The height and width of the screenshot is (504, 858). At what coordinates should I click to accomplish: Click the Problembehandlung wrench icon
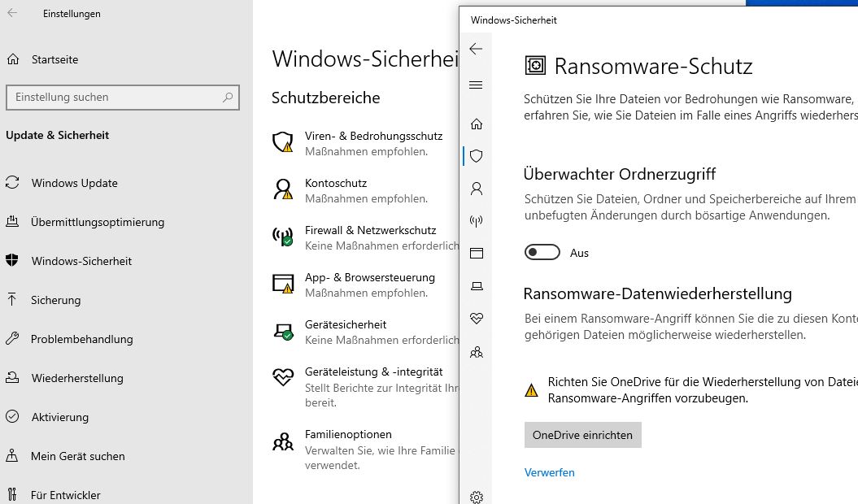coord(12,339)
